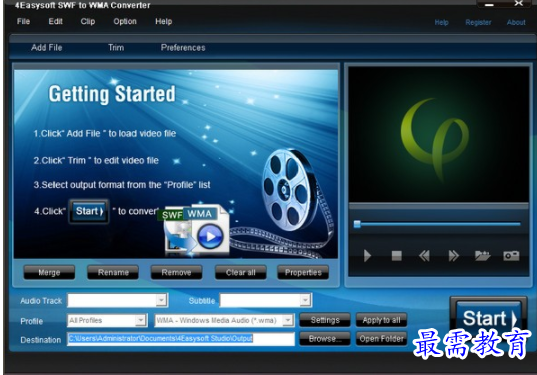
Task: Open the Edit menu
Action: tap(55, 22)
